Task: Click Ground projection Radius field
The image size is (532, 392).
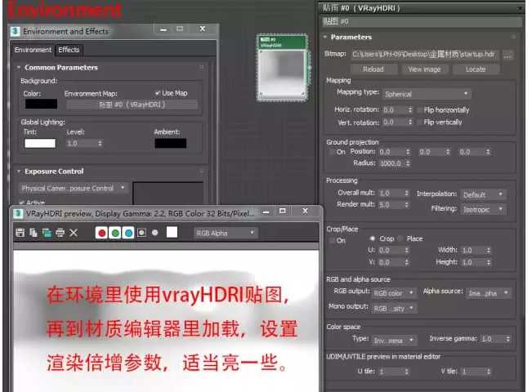Action: tap(391, 163)
